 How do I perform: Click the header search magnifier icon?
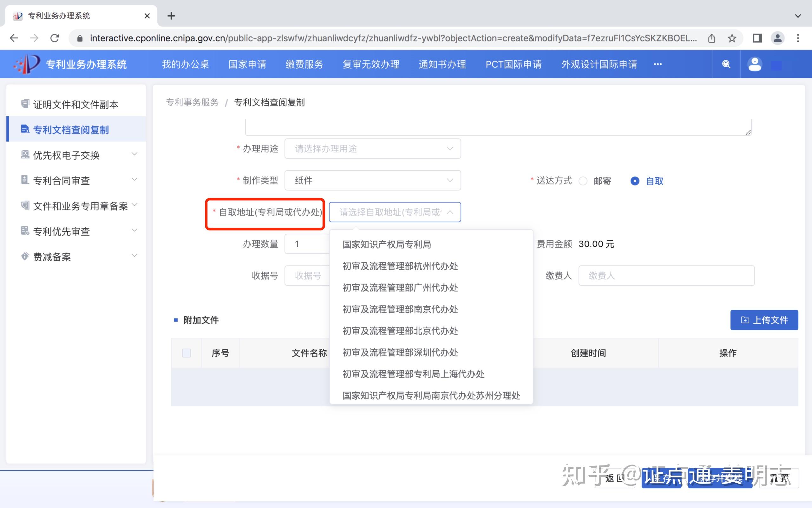(x=726, y=64)
